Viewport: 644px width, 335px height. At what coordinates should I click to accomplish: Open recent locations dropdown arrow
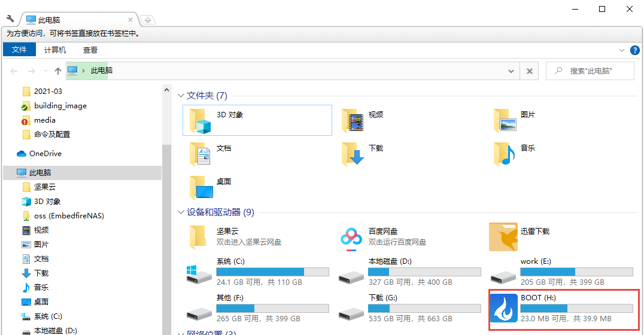pyautogui.click(x=45, y=71)
